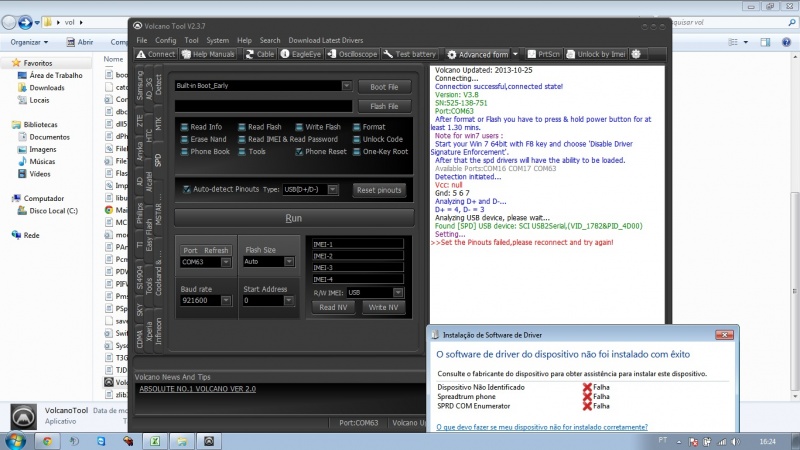Click the Flash File button
The height and width of the screenshot is (450, 800).
[384, 106]
